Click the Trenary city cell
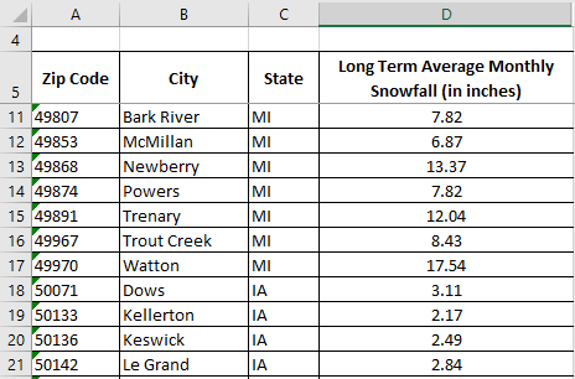Viewport: 575px width, 379px height. (184, 215)
